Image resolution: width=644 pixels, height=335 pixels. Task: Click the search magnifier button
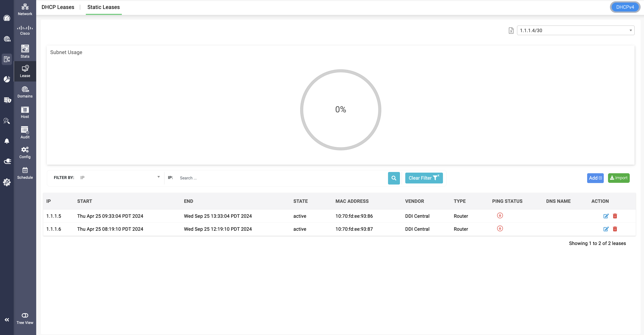click(394, 178)
